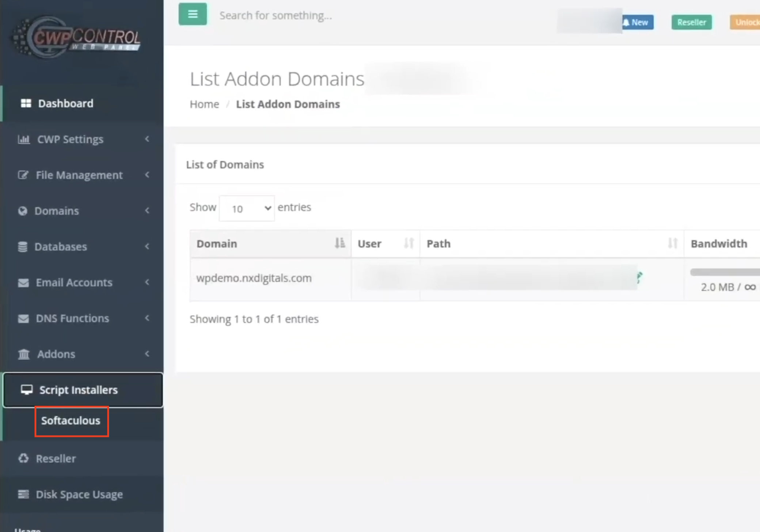Screen dimensions: 760x532
Task: Expand Email Accounts submenu chevron
Action: 147,282
